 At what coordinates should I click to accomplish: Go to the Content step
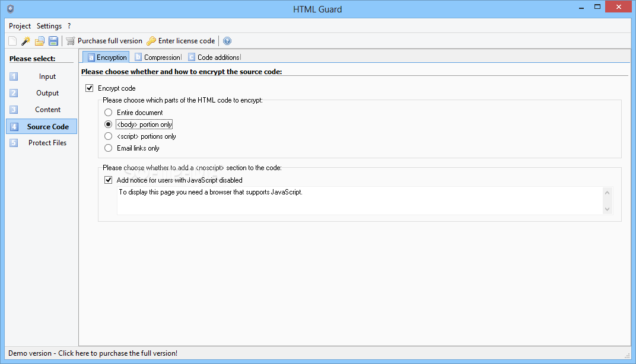click(42, 110)
